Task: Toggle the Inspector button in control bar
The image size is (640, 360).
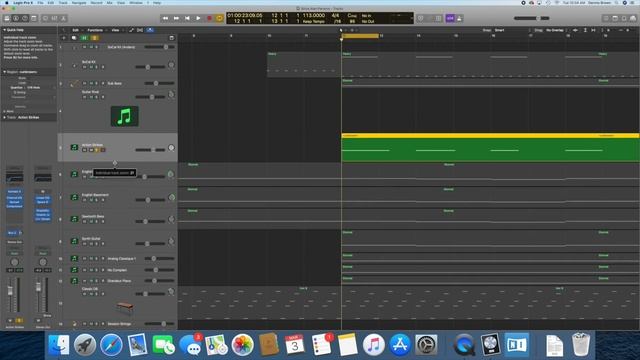Action: click(x=16, y=18)
